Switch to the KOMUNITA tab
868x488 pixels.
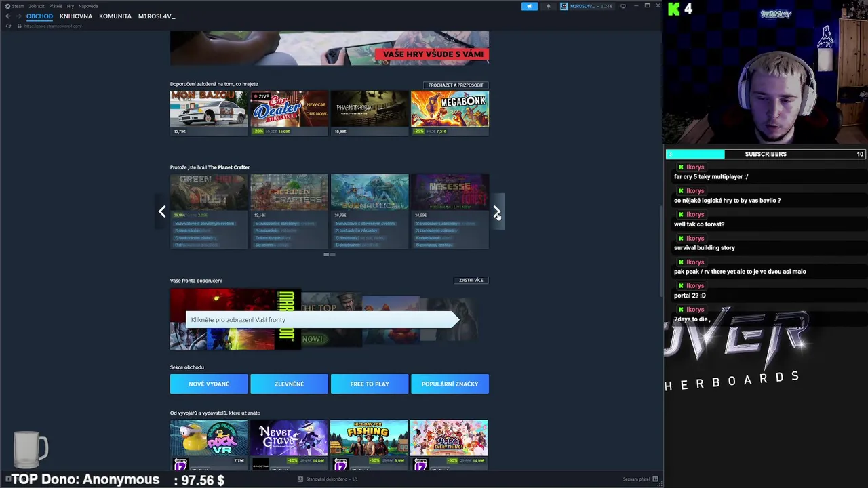(115, 16)
